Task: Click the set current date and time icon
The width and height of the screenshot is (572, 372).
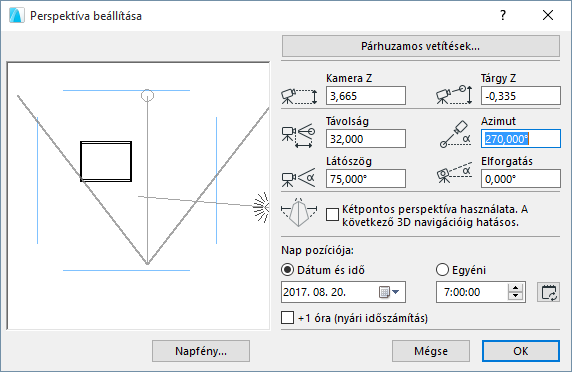Action: tap(549, 292)
